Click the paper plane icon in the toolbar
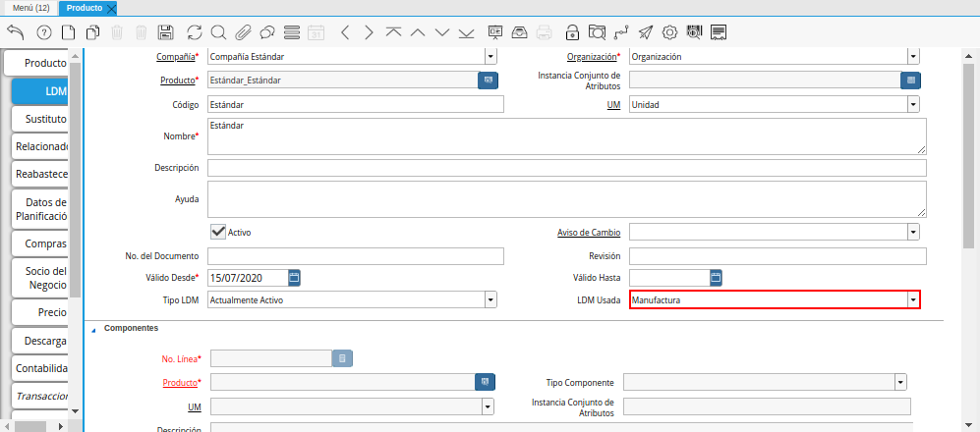This screenshot has height=432, width=980. click(x=645, y=32)
